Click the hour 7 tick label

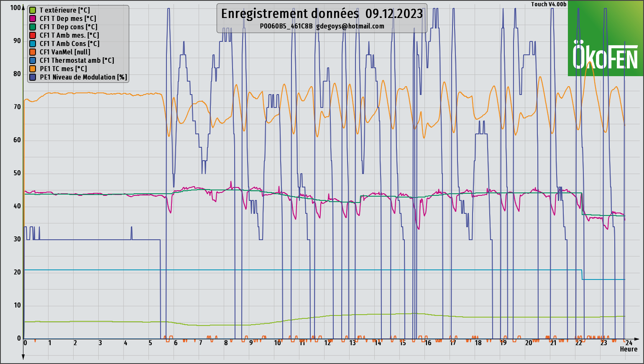point(201,343)
